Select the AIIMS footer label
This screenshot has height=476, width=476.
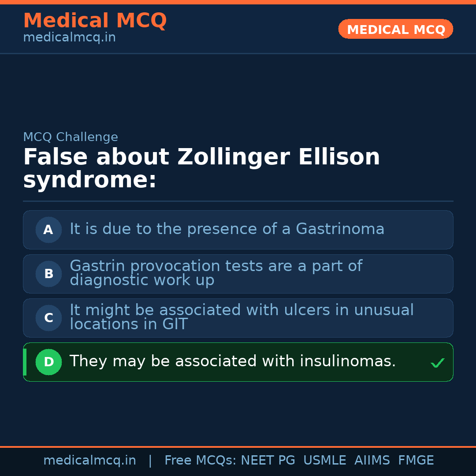(372, 461)
